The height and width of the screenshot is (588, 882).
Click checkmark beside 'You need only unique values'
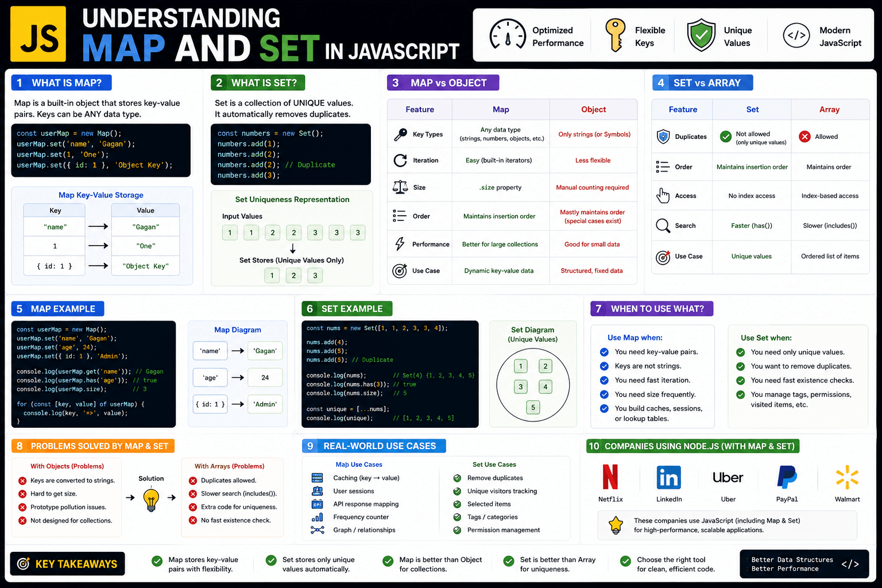pos(741,352)
